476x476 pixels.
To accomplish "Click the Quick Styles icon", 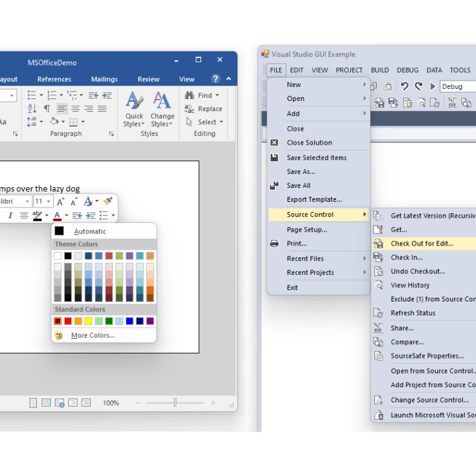I will [x=134, y=102].
